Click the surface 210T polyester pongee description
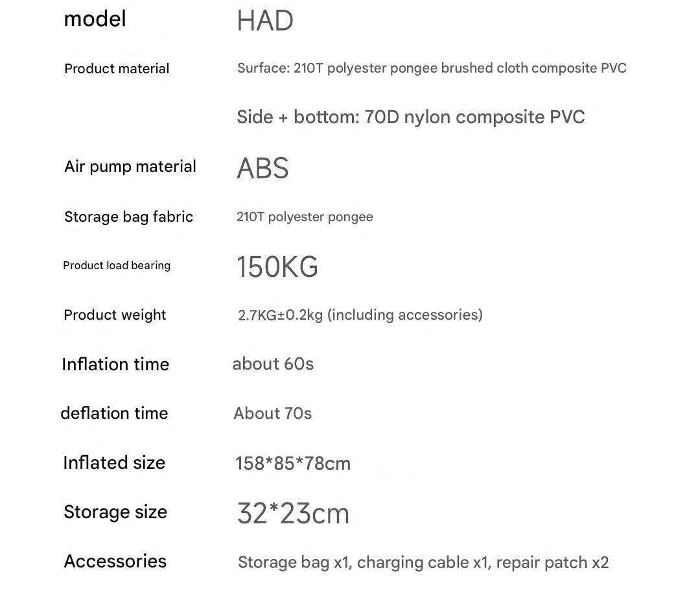Screen dimensions: 700x594 (431, 68)
